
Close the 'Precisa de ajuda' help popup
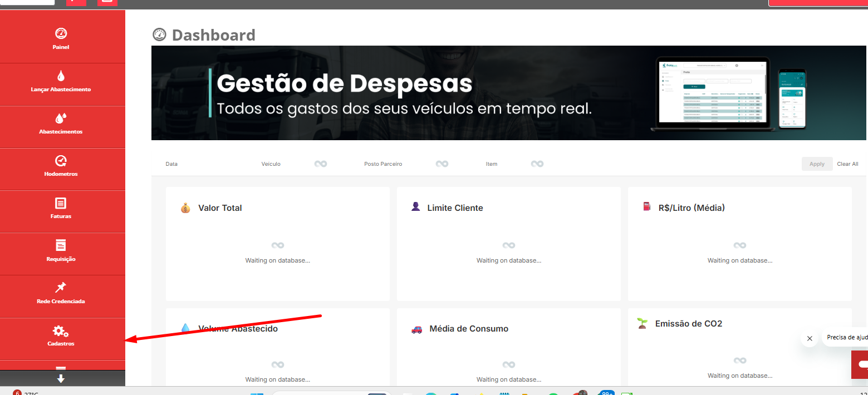click(810, 338)
